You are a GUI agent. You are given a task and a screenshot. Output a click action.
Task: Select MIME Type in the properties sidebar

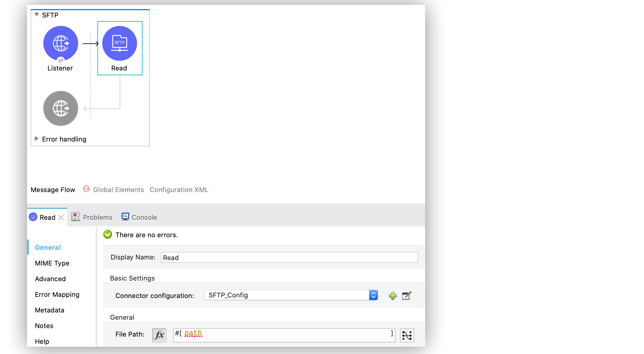(52, 263)
